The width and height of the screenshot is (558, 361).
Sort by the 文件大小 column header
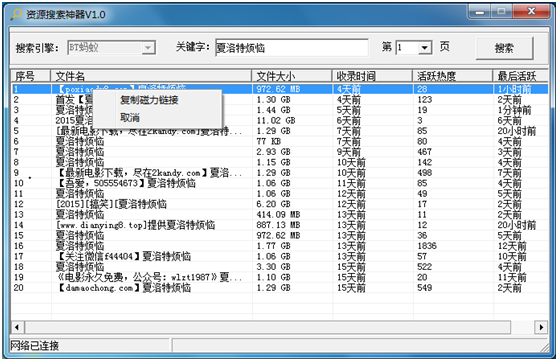coord(292,76)
